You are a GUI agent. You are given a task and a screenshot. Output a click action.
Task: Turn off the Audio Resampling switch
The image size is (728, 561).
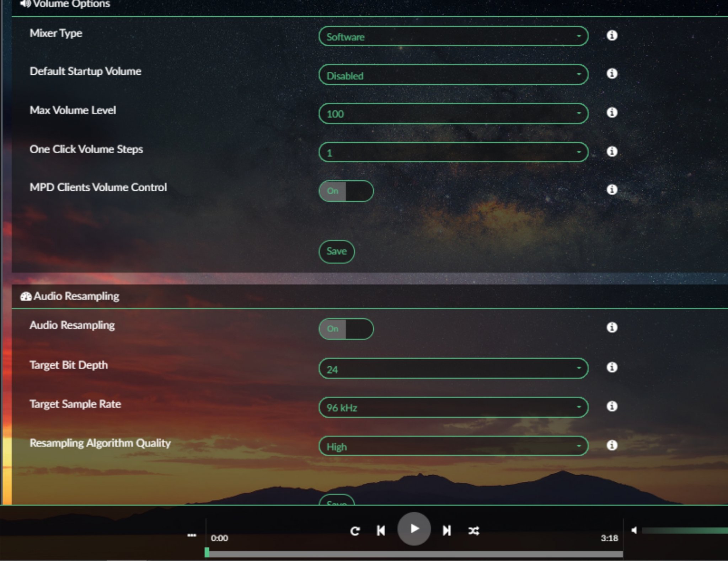point(346,329)
